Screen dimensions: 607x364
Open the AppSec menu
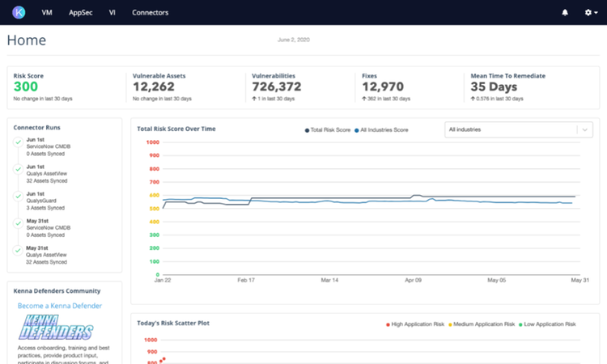(x=80, y=13)
